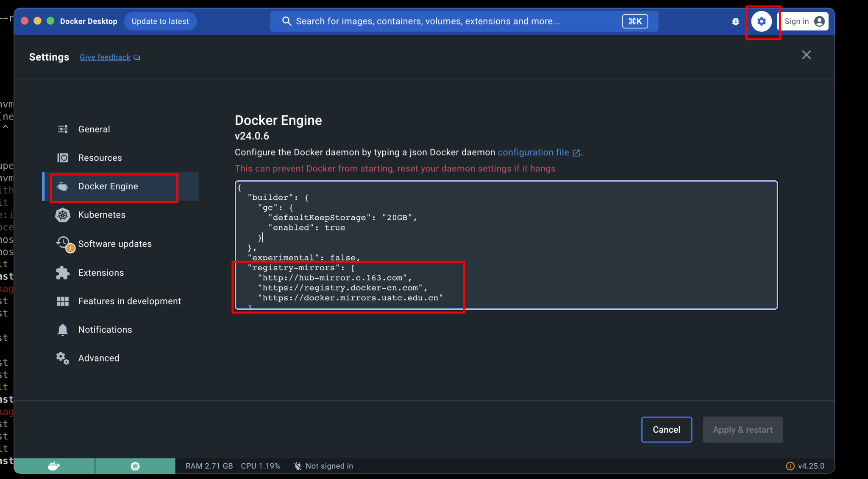The image size is (868, 479).
Task: Open the Notifications settings panel
Action: [x=105, y=329]
